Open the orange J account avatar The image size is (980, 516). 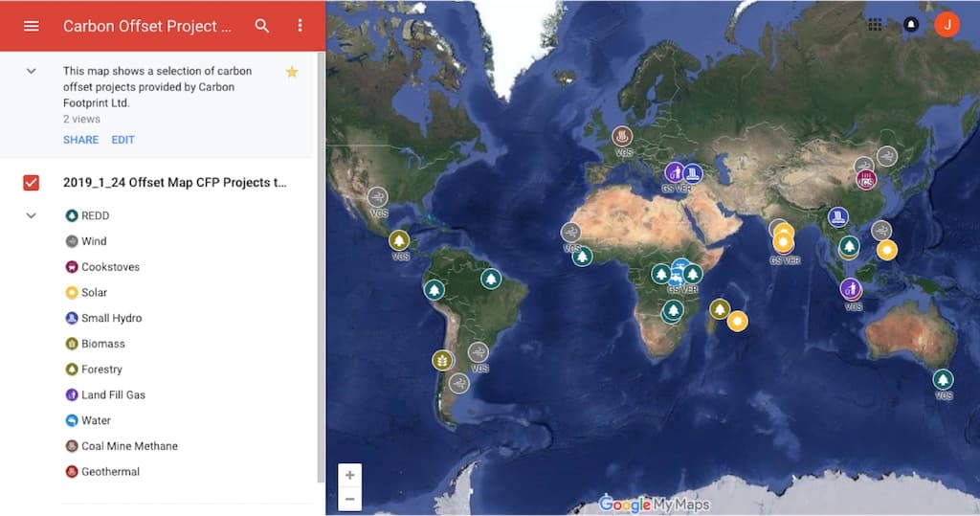pos(947,24)
